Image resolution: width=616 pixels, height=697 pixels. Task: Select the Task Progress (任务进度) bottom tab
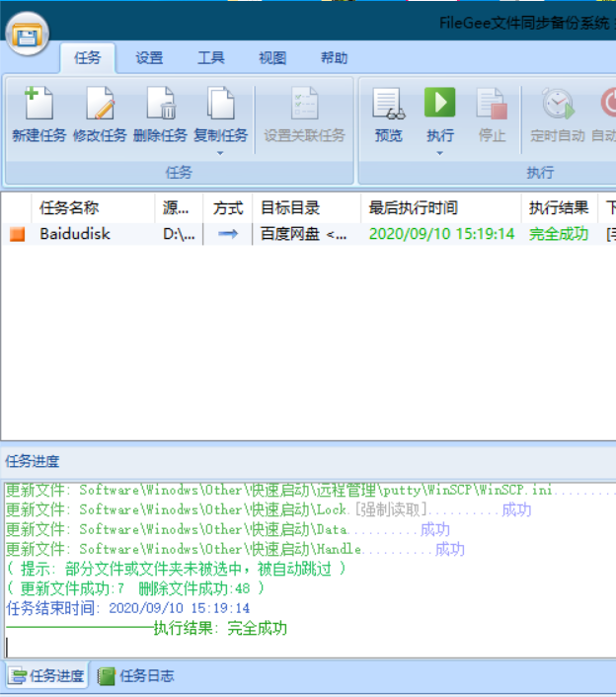tap(47, 676)
